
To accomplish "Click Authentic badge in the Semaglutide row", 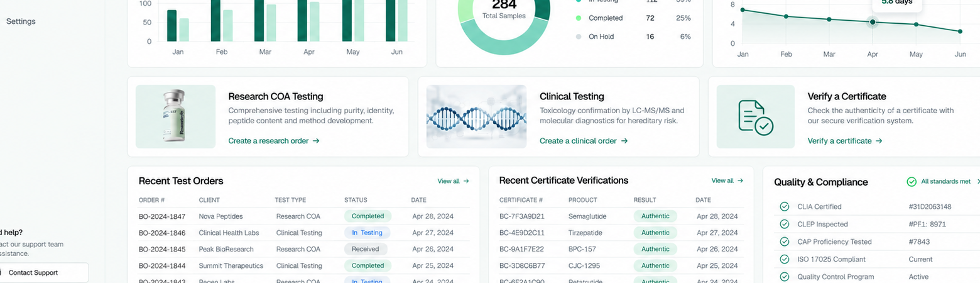I will [x=655, y=216].
